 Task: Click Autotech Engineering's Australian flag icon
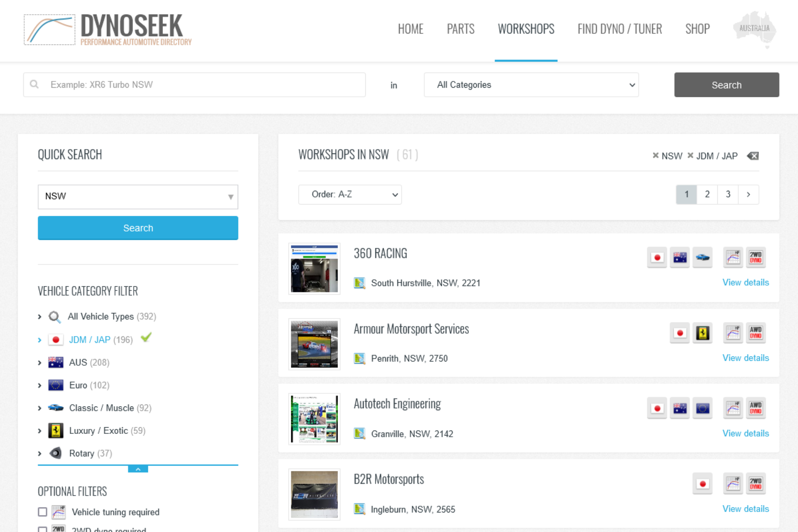pos(680,409)
